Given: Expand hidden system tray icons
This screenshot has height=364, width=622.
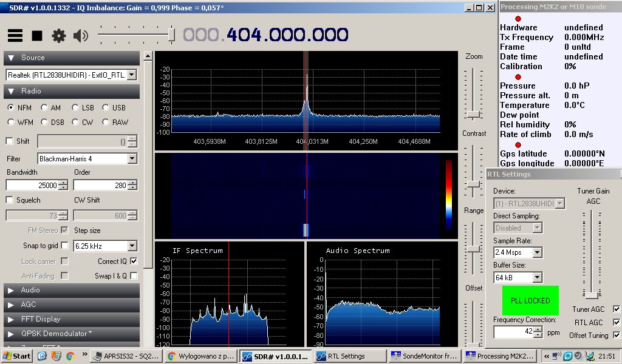Looking at the screenshot, I should pos(547,356).
